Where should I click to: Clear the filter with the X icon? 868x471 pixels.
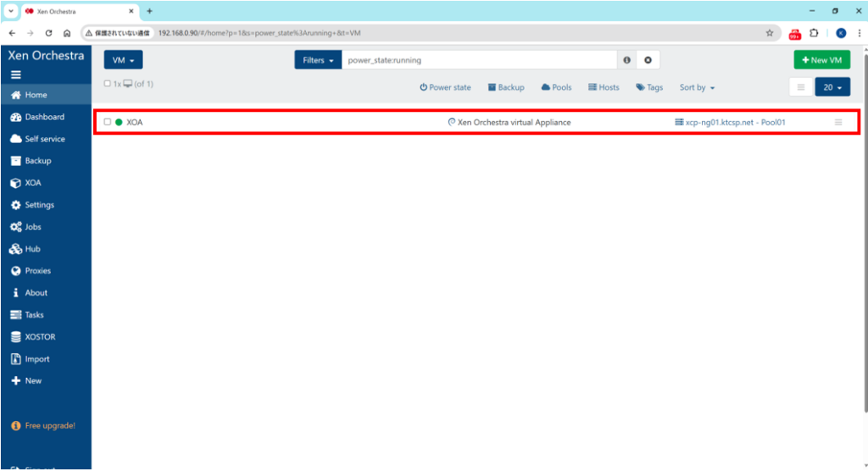pos(648,60)
